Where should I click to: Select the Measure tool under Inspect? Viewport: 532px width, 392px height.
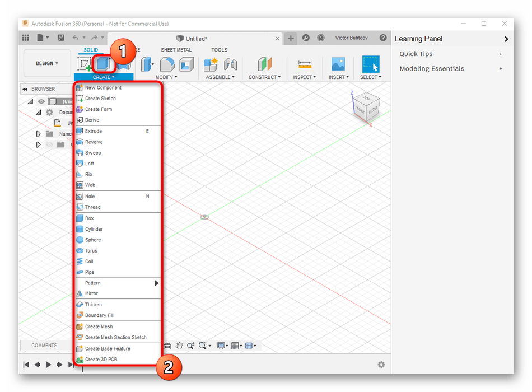pyautogui.click(x=305, y=64)
